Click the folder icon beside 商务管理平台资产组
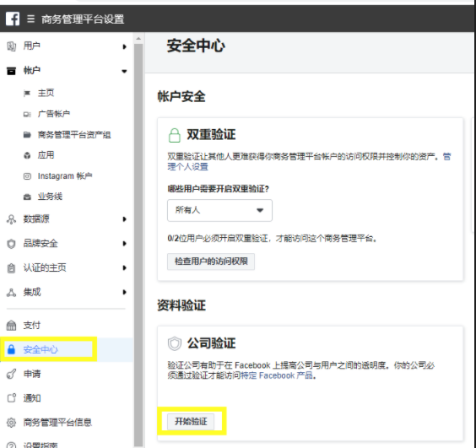Viewport: 476px width, 448px height. click(27, 135)
